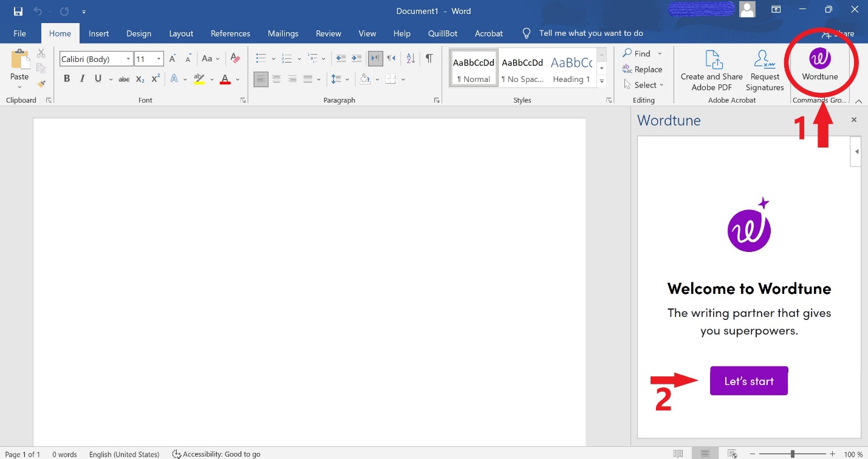The width and height of the screenshot is (868, 459).
Task: Open the File tab
Action: tap(19, 33)
